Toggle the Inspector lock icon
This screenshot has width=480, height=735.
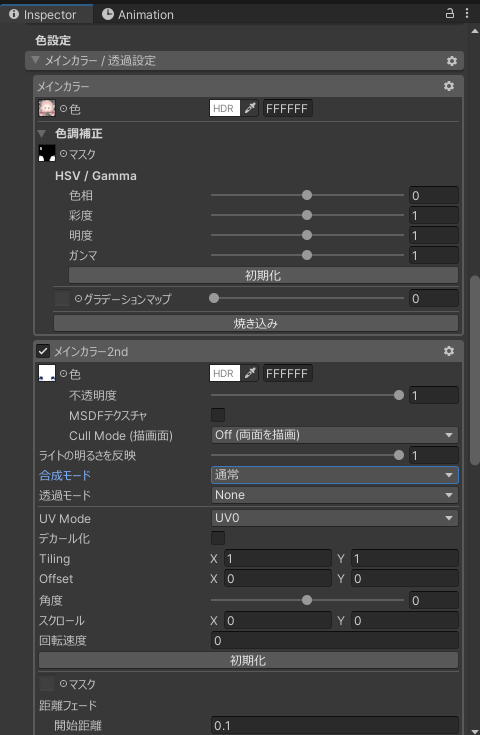pyautogui.click(x=450, y=13)
